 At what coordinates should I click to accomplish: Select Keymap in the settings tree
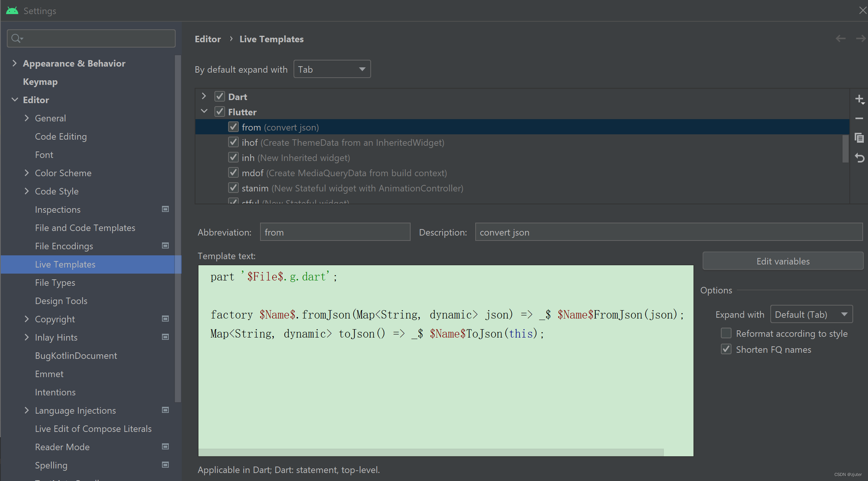(x=40, y=81)
